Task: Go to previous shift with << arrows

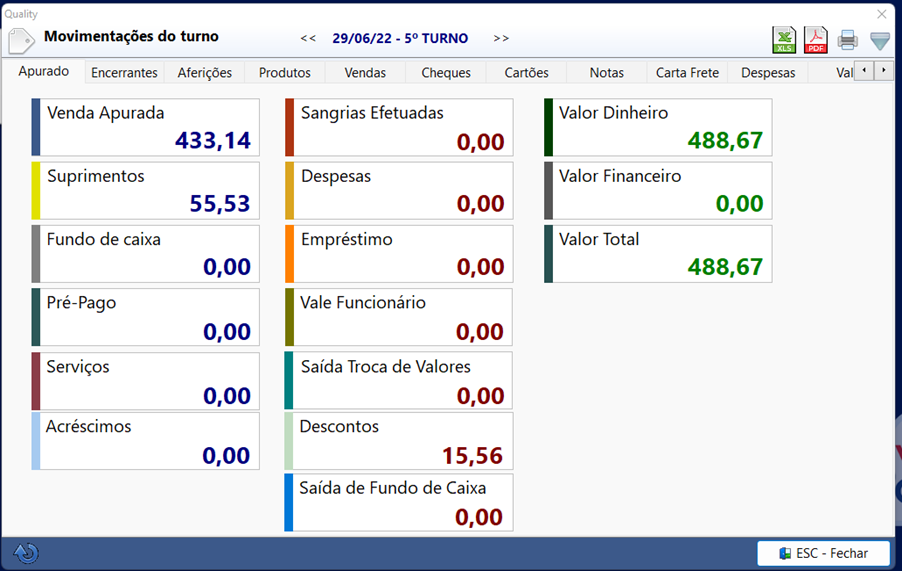Action: 308,39
